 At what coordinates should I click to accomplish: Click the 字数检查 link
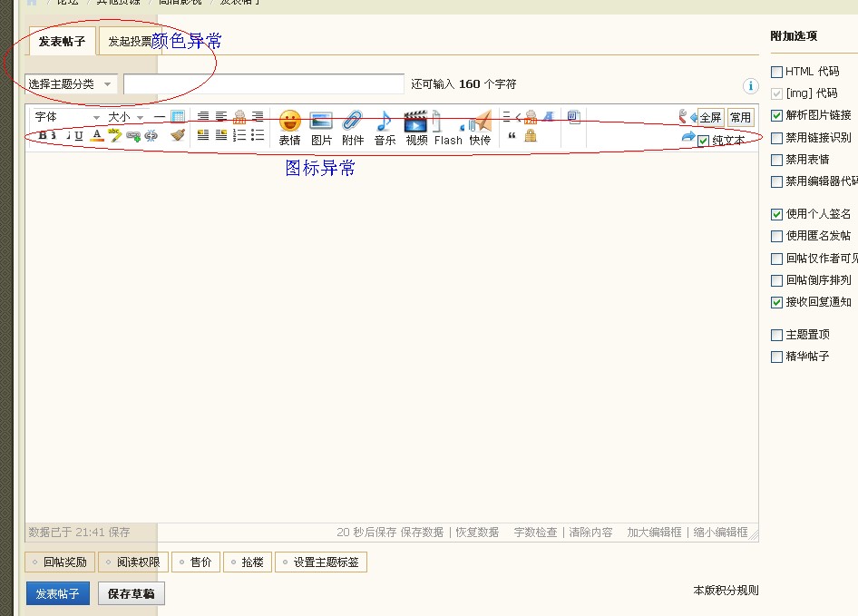click(x=535, y=533)
